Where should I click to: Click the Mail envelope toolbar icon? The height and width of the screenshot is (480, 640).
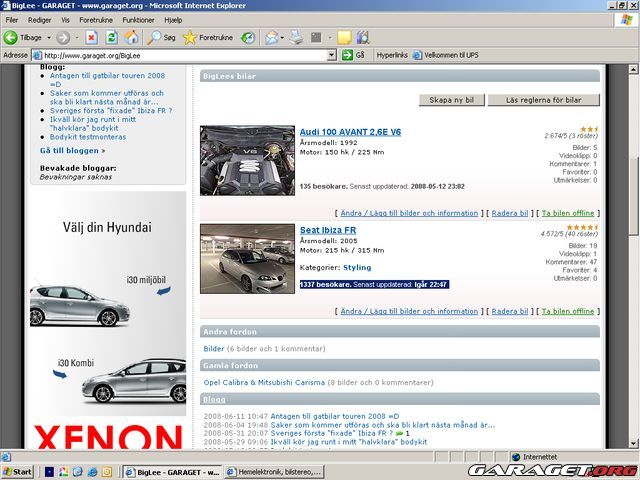tap(271, 37)
